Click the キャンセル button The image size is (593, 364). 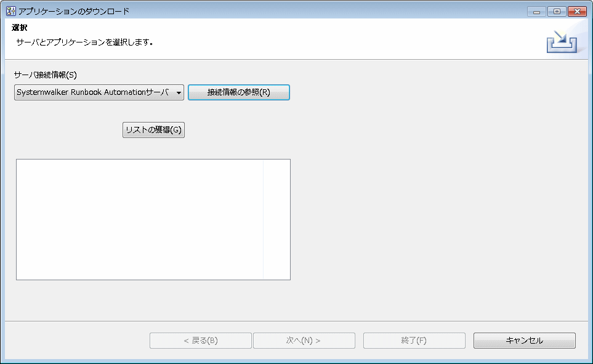525,341
